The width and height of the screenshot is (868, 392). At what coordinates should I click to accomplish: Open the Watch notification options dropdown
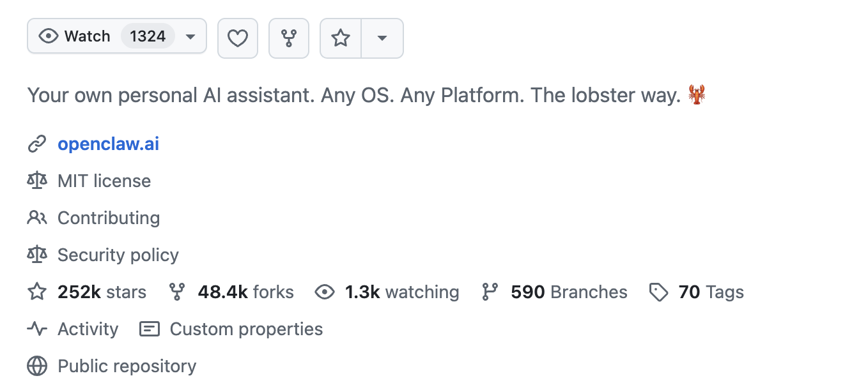pyautogui.click(x=190, y=36)
